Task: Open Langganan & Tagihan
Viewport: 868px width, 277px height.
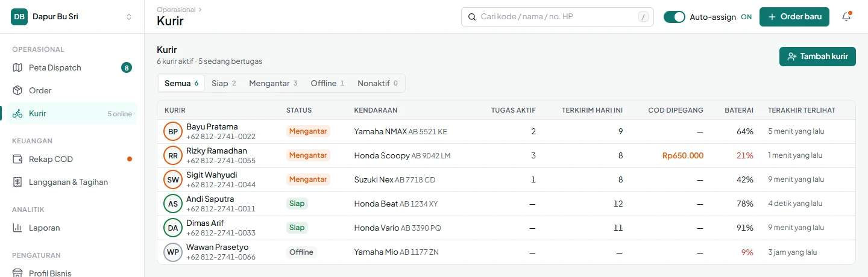Action: pos(72,182)
